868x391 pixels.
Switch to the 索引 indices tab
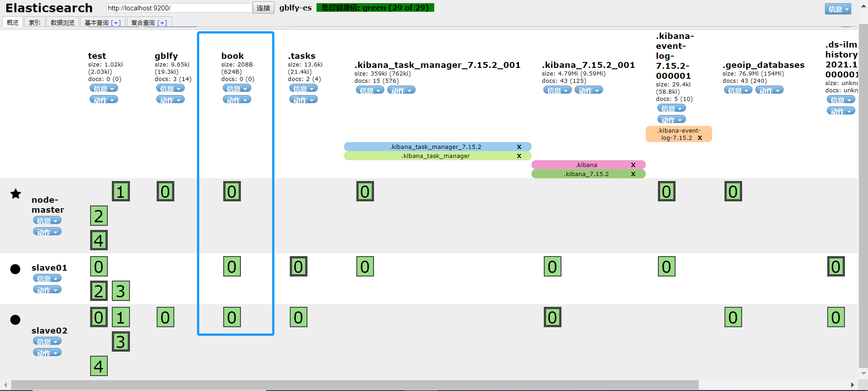[34, 23]
